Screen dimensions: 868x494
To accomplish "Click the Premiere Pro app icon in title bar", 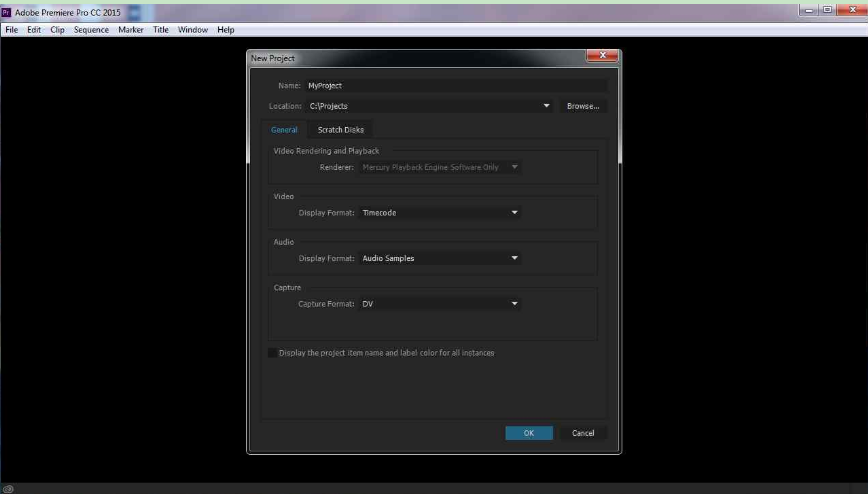I will [6, 12].
